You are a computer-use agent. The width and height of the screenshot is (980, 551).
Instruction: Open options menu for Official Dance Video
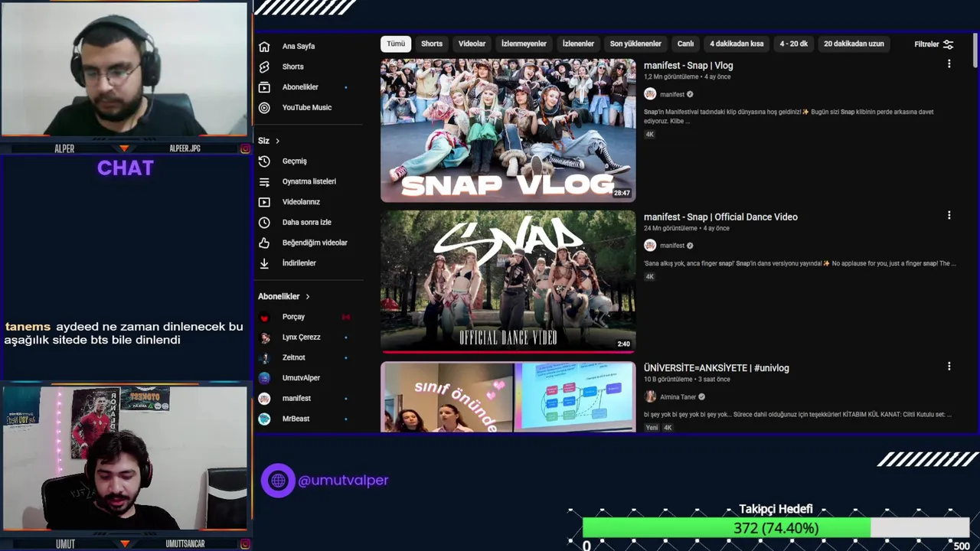pos(949,216)
